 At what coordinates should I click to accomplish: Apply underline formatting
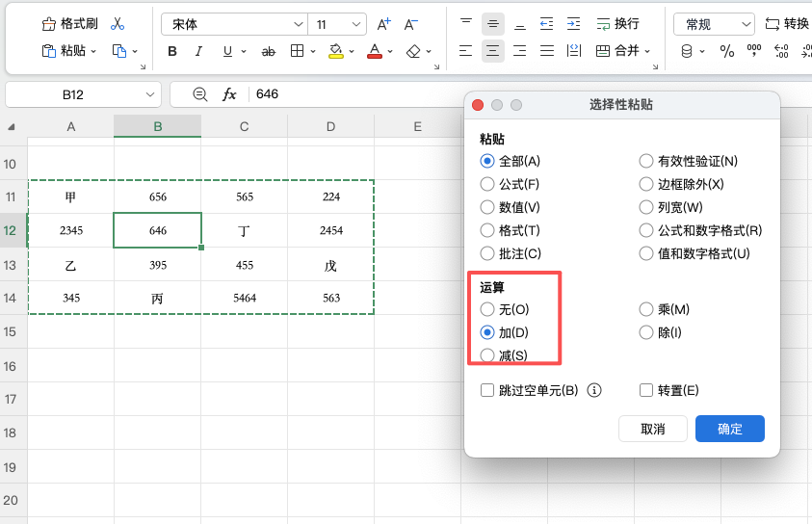coord(227,51)
